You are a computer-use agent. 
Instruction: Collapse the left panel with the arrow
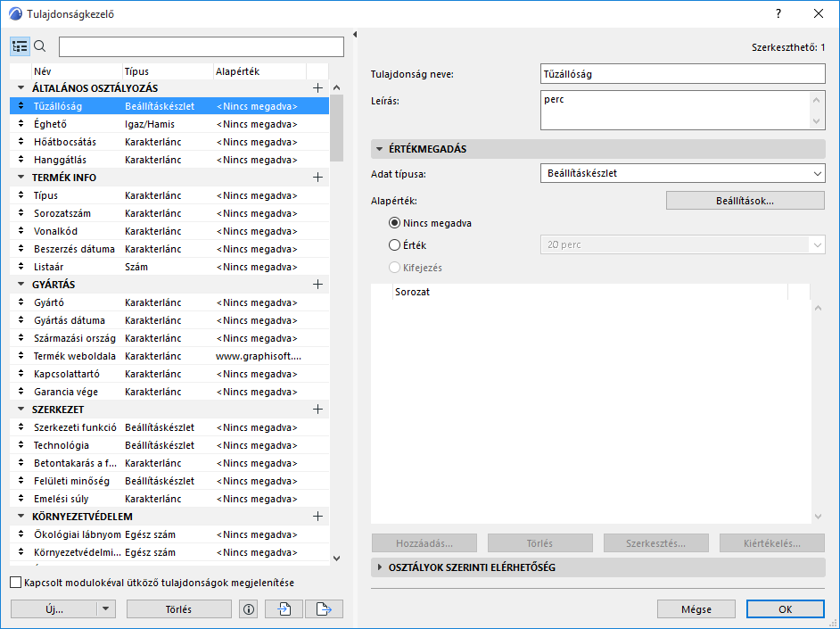pos(355,35)
